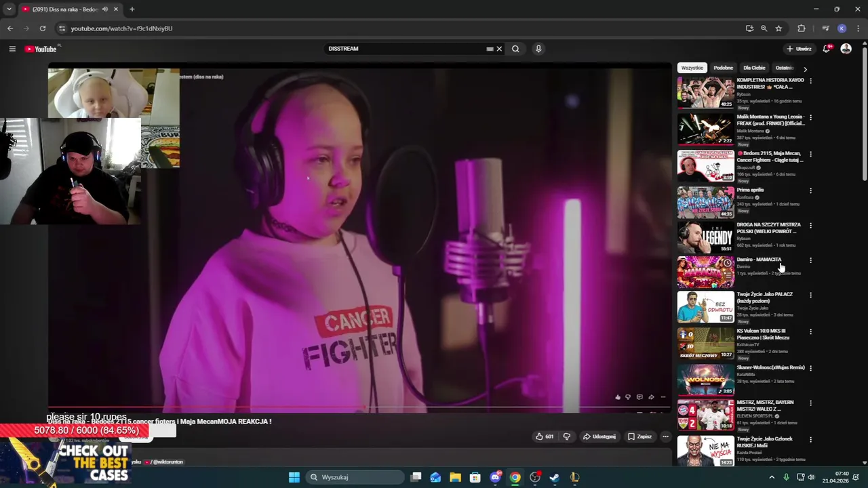Dislike the video below the player

(567, 436)
